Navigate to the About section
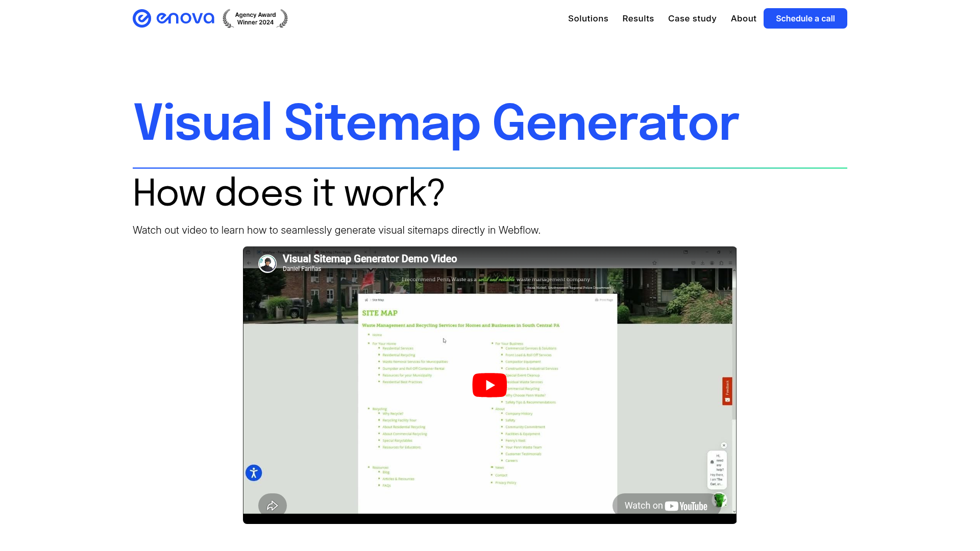980x551 pixels. [743, 18]
